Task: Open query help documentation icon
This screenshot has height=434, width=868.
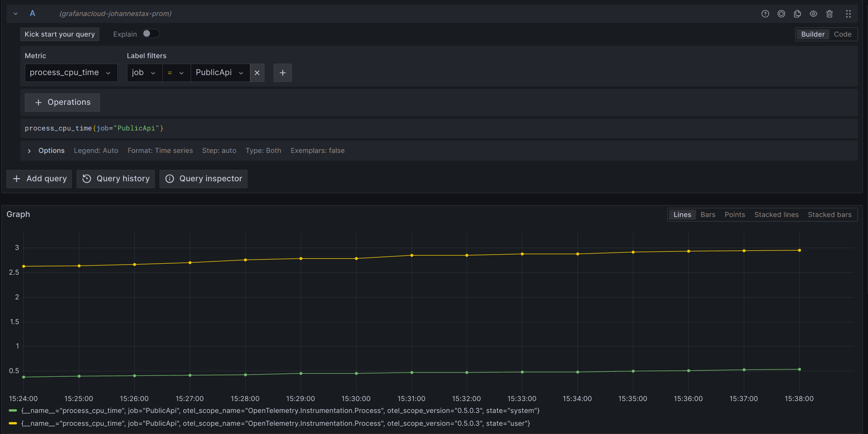Action: (765, 14)
